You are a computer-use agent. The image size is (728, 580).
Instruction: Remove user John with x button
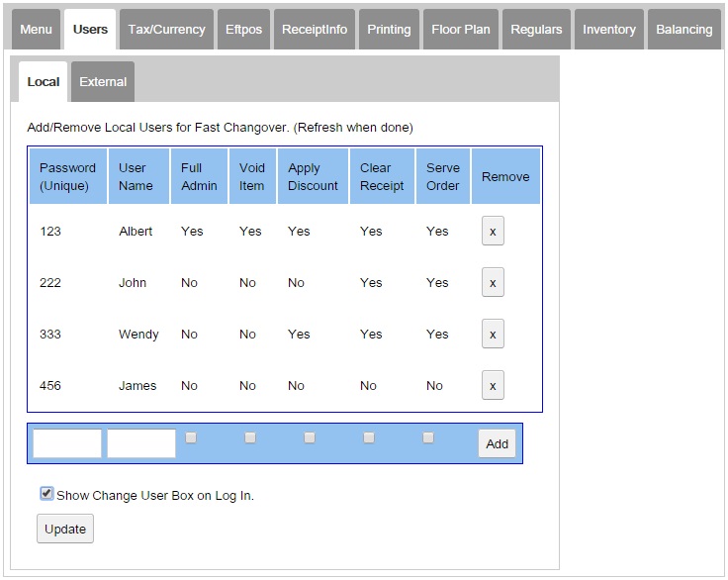[493, 282]
